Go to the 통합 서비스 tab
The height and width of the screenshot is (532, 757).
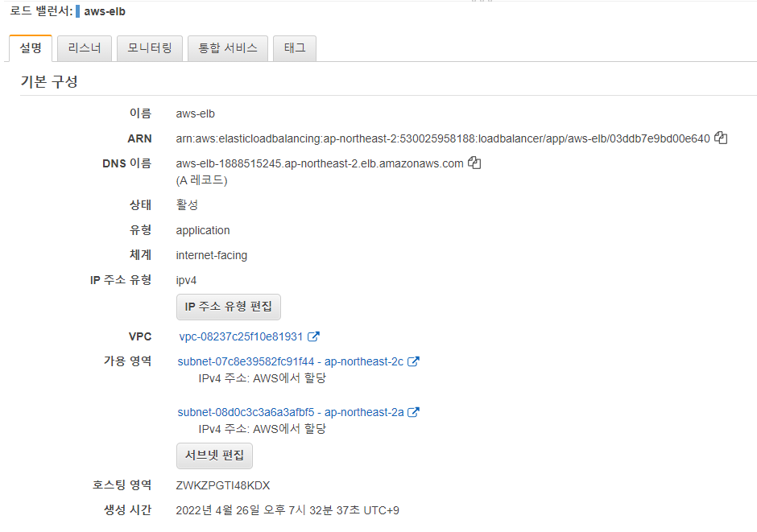pos(228,48)
